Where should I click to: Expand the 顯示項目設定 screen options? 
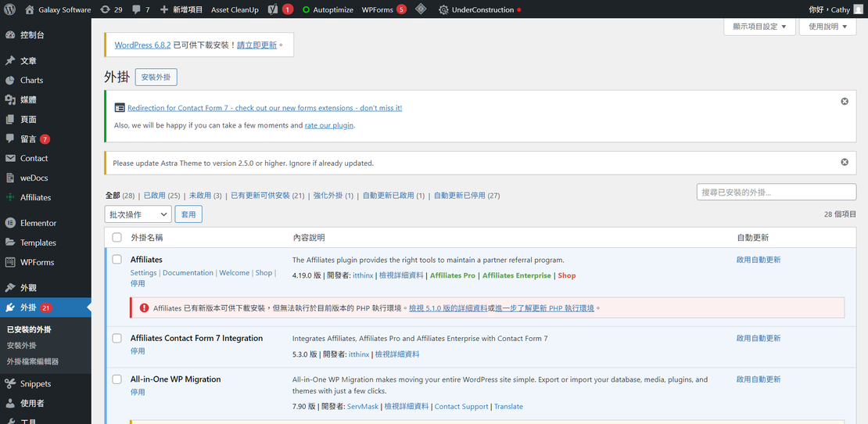[x=759, y=27]
